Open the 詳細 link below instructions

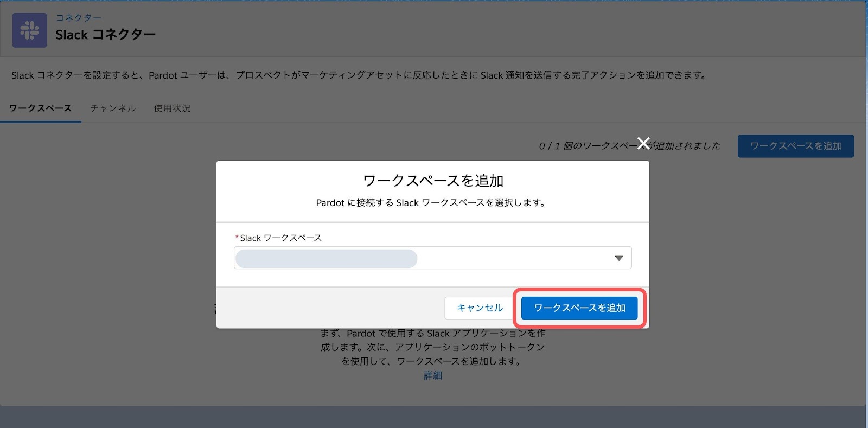click(x=433, y=375)
